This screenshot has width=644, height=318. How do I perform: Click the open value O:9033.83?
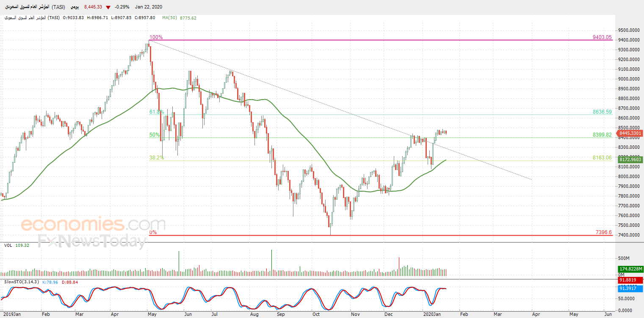(74, 18)
